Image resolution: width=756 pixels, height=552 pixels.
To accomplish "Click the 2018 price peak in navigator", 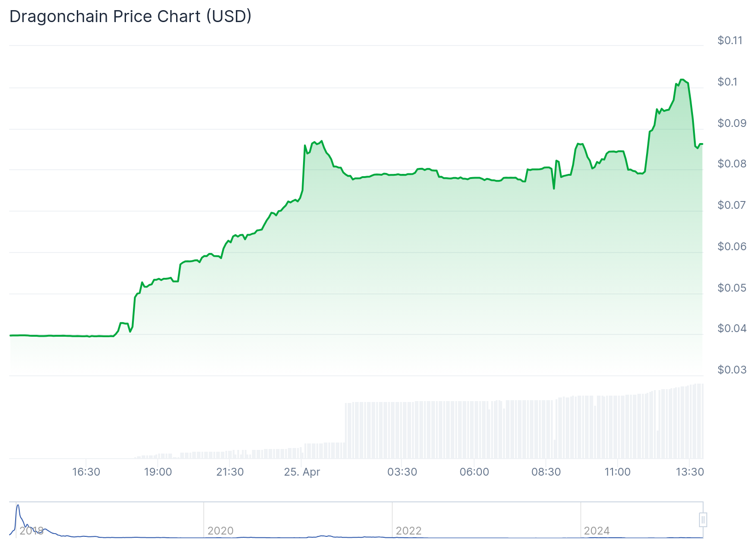I will 18,506.
